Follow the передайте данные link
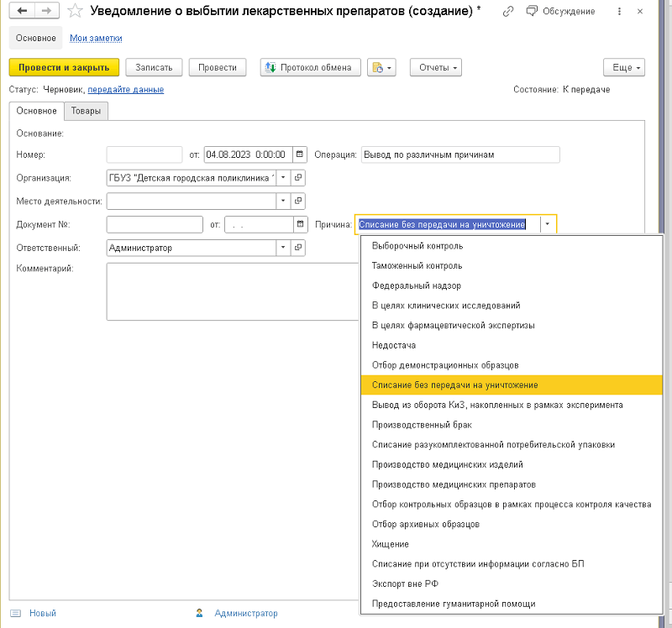672x628 pixels. coord(126,90)
